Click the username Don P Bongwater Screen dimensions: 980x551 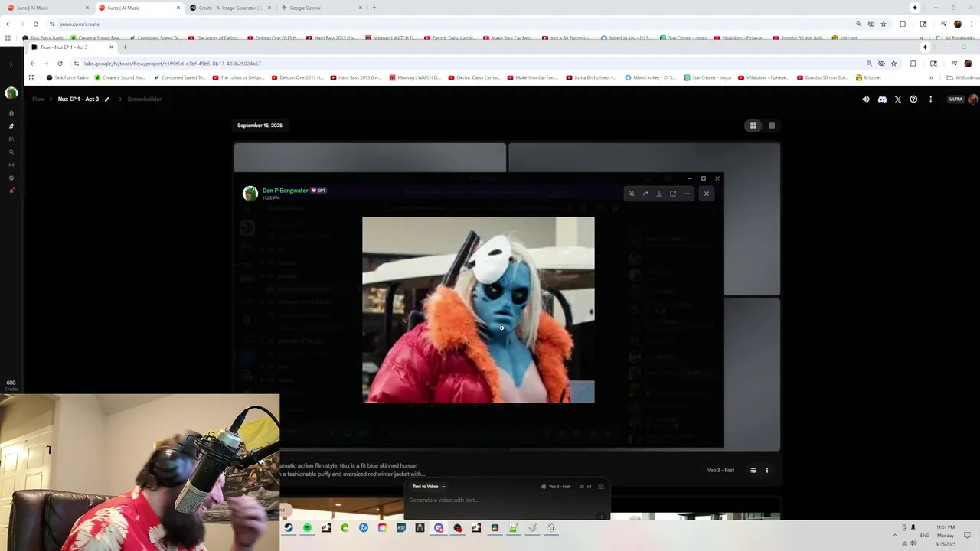point(285,191)
